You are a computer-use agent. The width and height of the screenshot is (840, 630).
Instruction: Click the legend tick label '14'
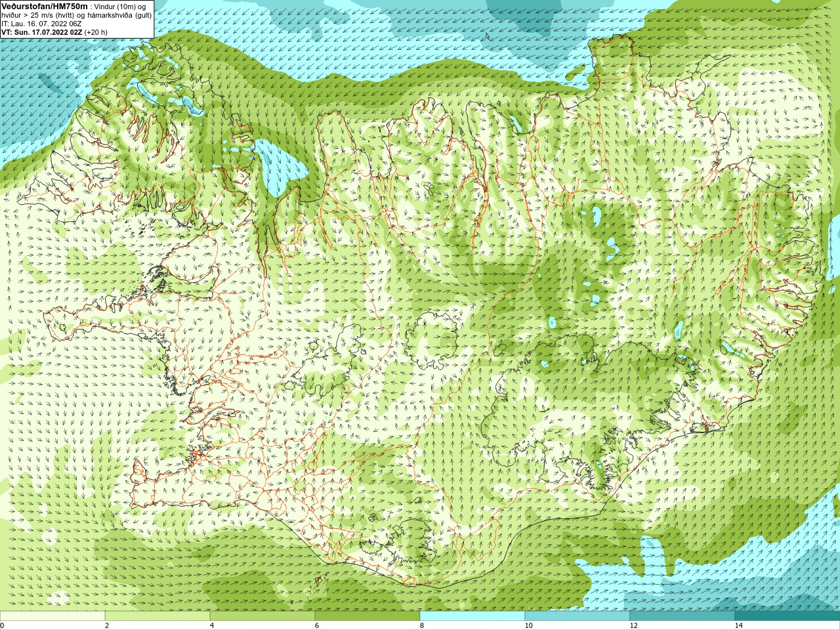738,625
